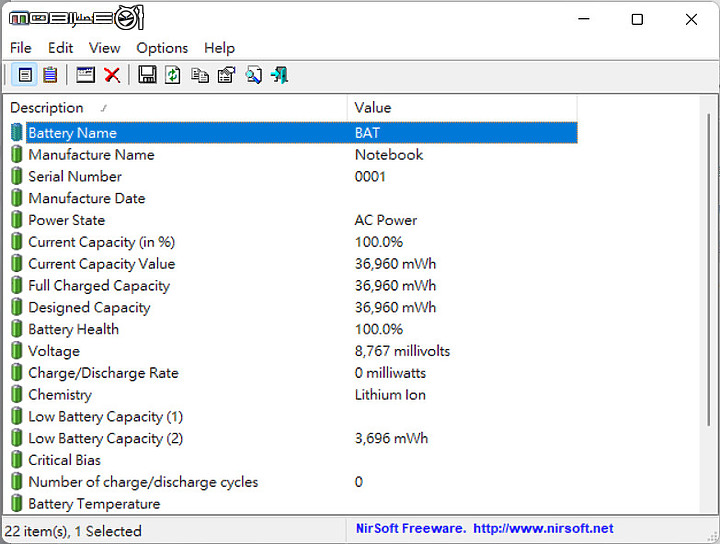The height and width of the screenshot is (544, 720).
Task: Open the nirsoft.net link in status bar
Action: click(x=543, y=529)
